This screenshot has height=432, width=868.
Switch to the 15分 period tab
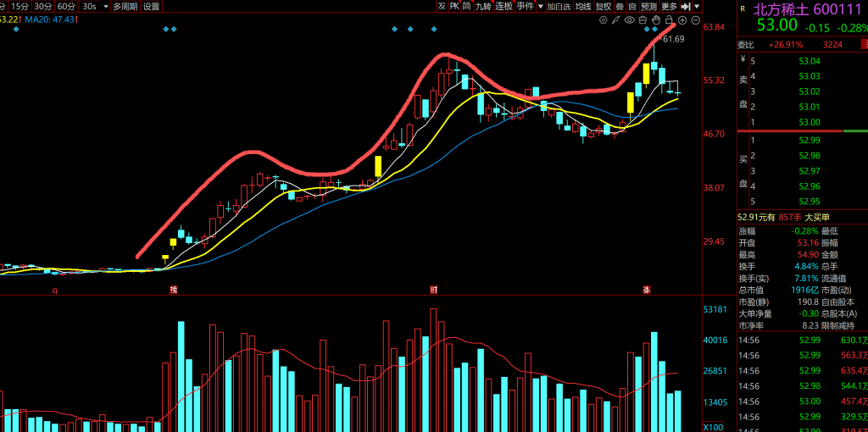point(19,6)
